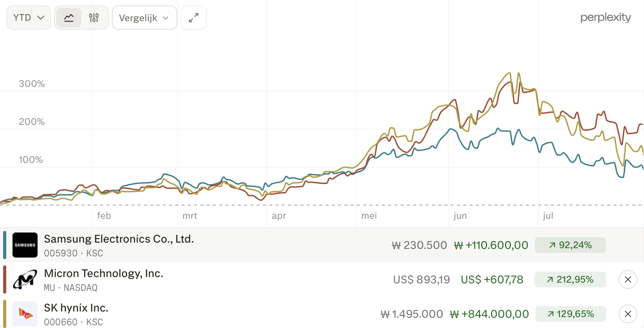Expand chart to fullscreen
Viewport: 644px width, 328px height.
(x=194, y=18)
